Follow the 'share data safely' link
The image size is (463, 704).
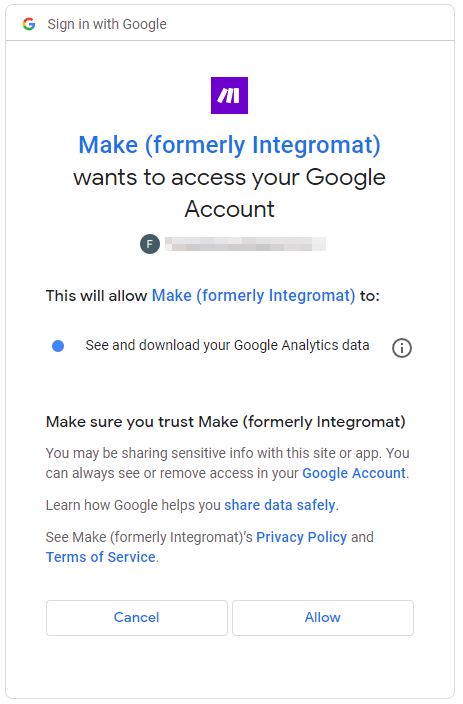280,505
